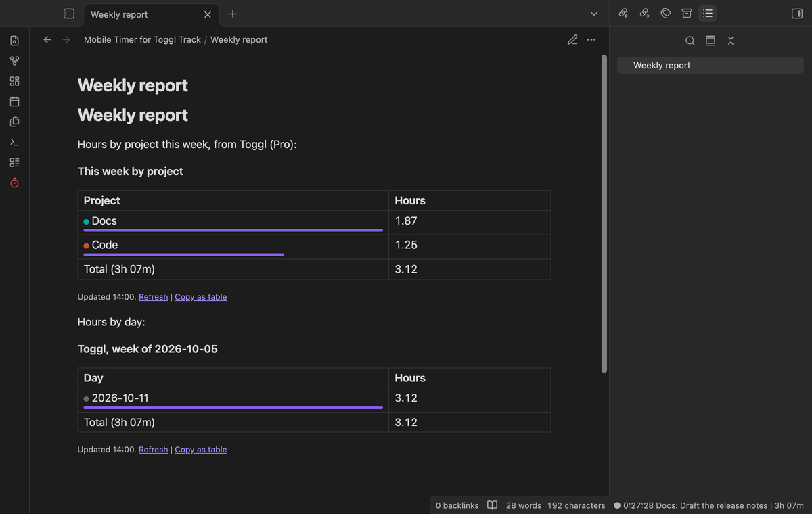This screenshot has height=514, width=812.
Task: Open the canvas grid icon in ribbon
Action: [14, 82]
